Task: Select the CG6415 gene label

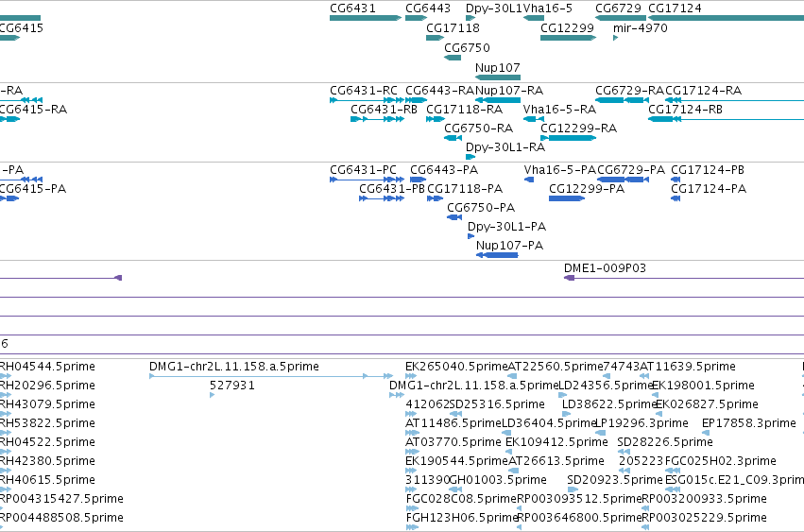Action: [21, 27]
